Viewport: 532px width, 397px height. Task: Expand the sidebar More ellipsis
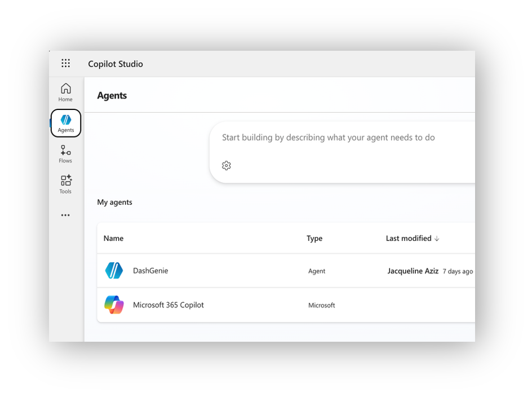(x=65, y=215)
